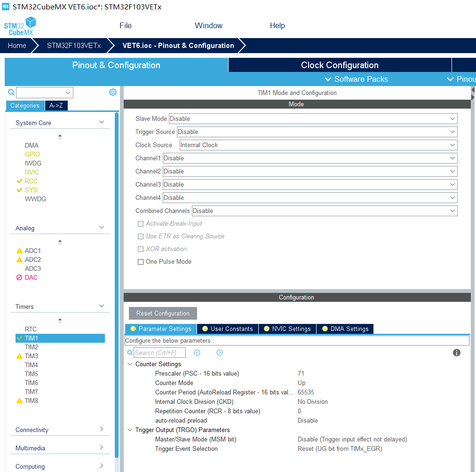476x472 pixels.
Task: Click the search magnifier icon beside the category box
Action: tap(11, 92)
